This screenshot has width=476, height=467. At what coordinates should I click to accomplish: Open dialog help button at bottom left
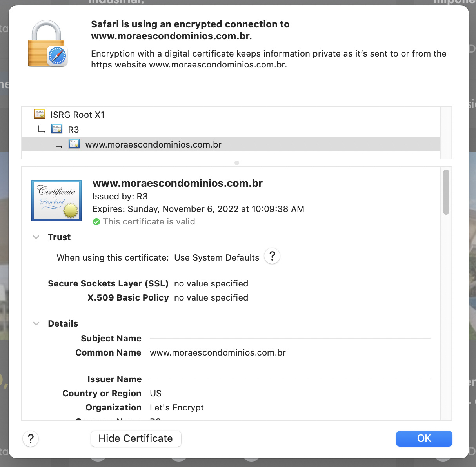(x=31, y=438)
